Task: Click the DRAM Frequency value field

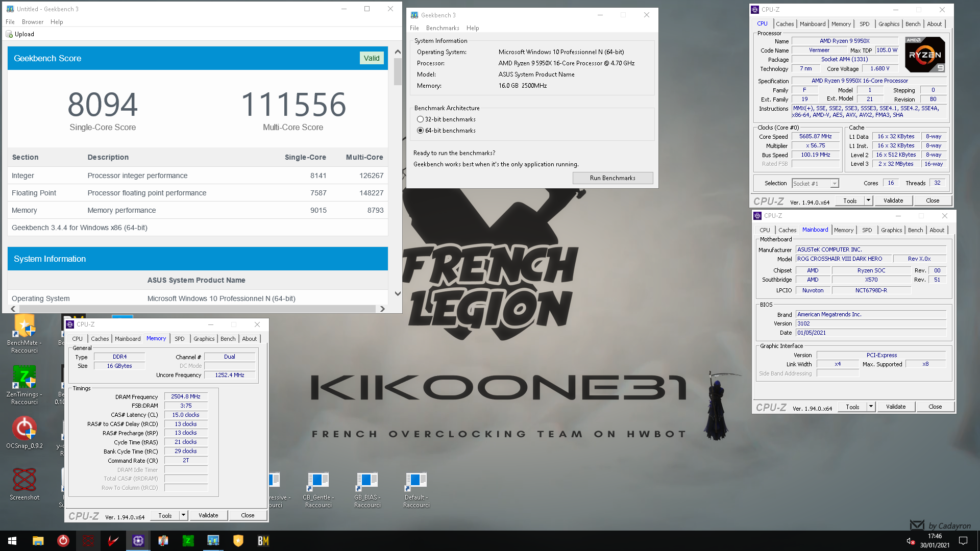Action: pyautogui.click(x=186, y=396)
